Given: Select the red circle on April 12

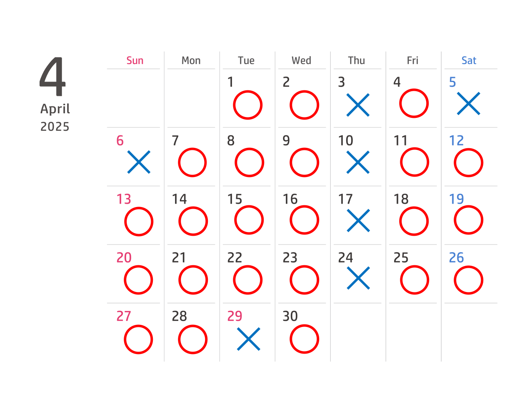Looking at the screenshot, I should tap(468, 162).
